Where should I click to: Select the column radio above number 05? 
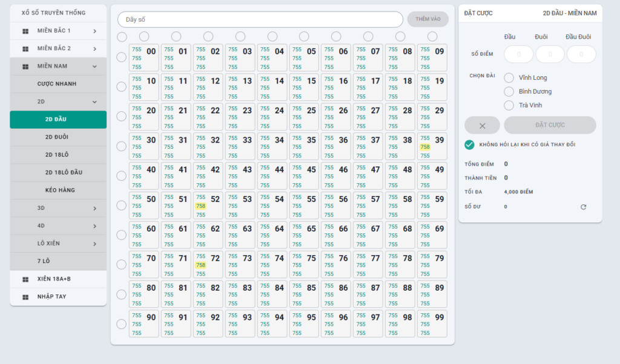click(304, 36)
